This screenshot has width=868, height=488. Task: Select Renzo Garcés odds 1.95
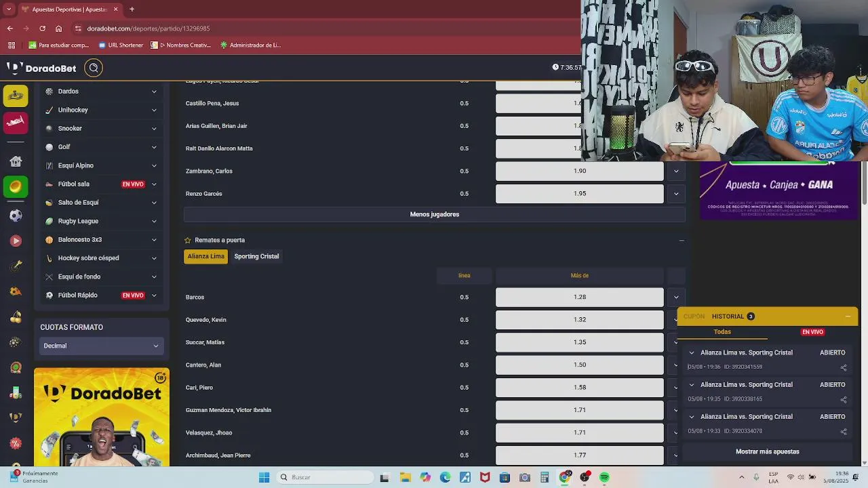(x=580, y=194)
